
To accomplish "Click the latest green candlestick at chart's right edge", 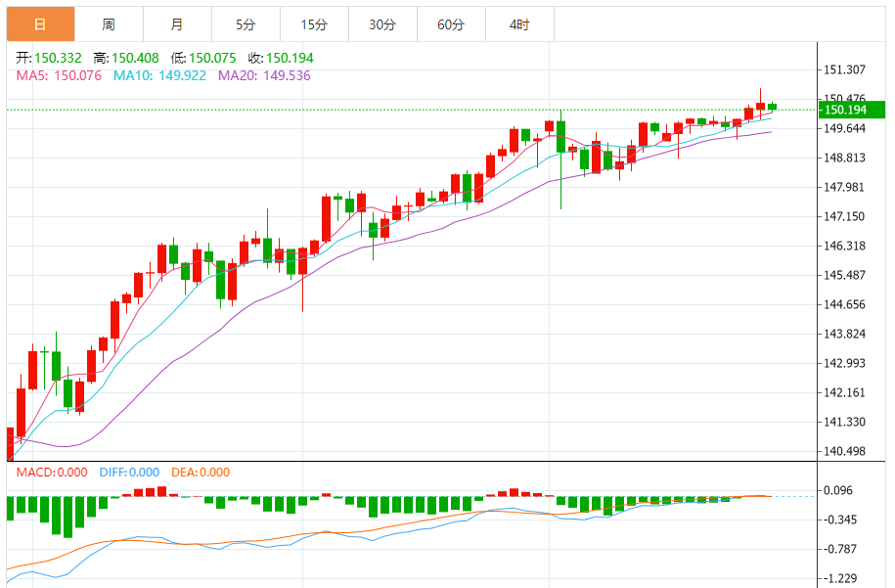I will (773, 107).
